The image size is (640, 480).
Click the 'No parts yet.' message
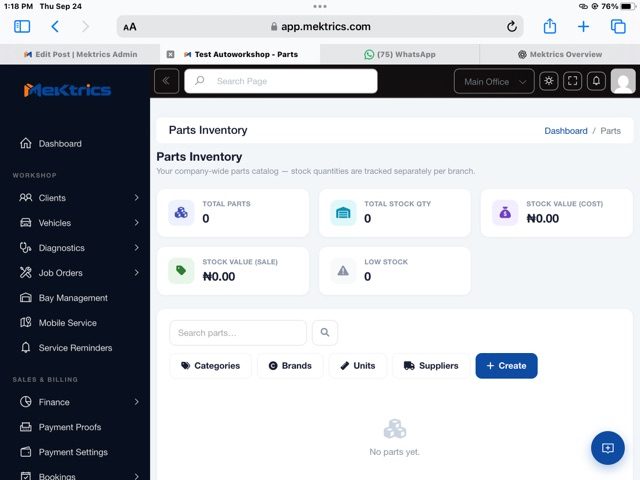click(x=394, y=452)
